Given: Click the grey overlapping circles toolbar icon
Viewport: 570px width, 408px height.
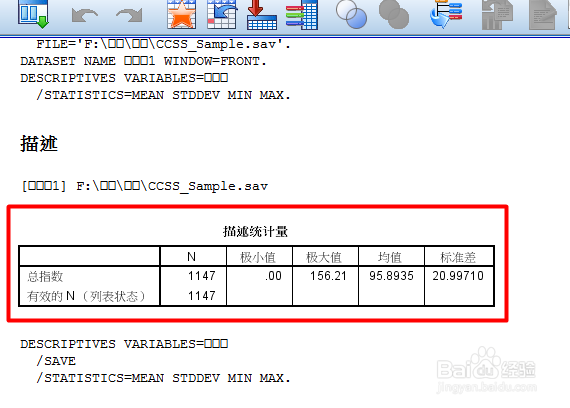Looking at the screenshot, I should pos(394,15).
